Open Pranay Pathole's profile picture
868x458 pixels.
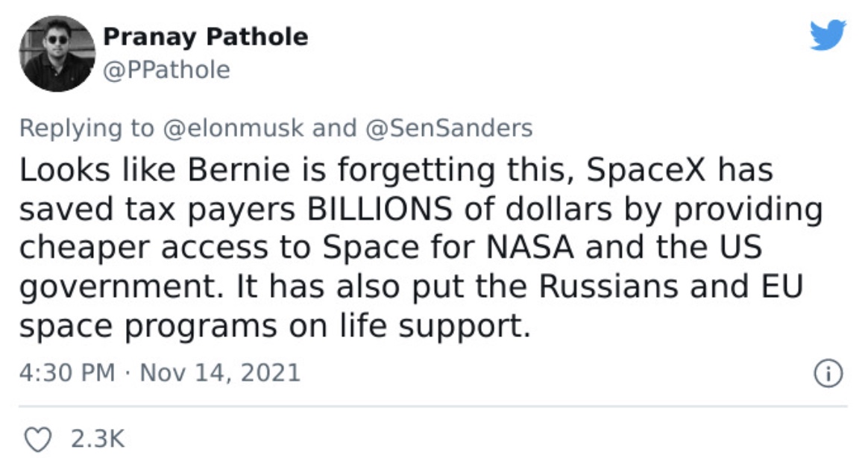(x=57, y=53)
